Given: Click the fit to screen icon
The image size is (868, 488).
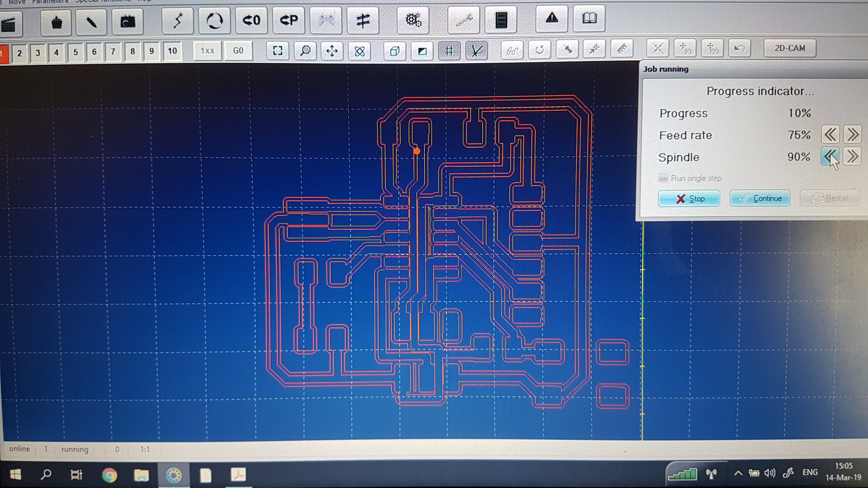Looking at the screenshot, I should pos(277,51).
